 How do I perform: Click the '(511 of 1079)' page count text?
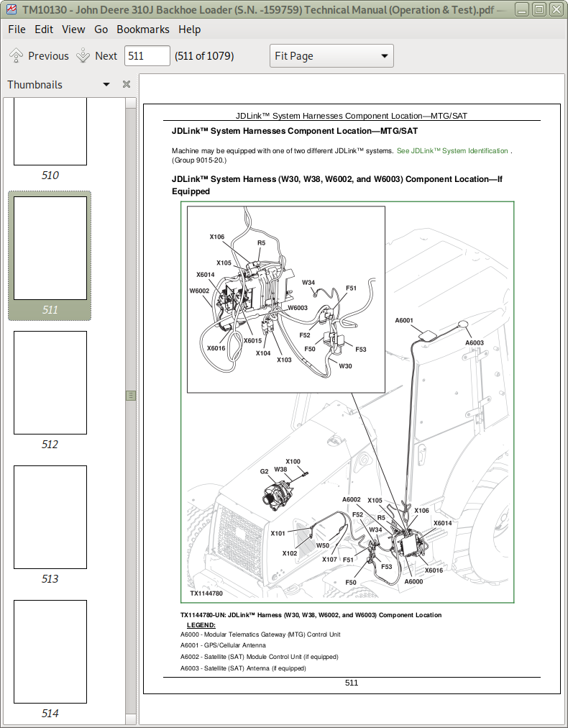204,55
